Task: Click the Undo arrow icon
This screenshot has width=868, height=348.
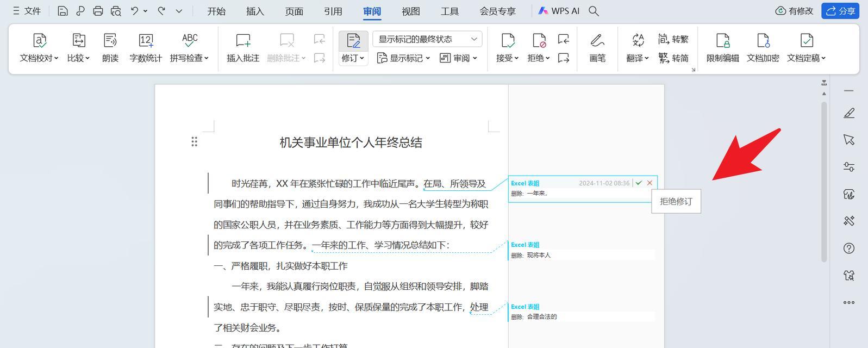Action: click(134, 10)
